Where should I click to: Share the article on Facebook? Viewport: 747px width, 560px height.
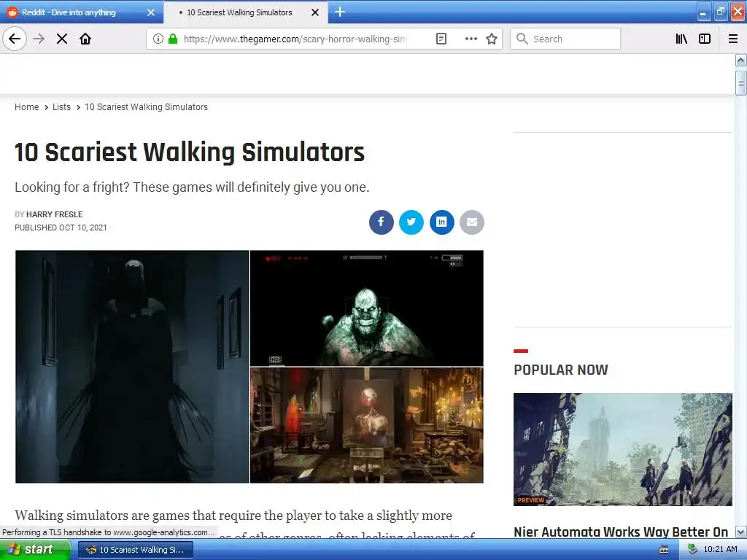381,222
